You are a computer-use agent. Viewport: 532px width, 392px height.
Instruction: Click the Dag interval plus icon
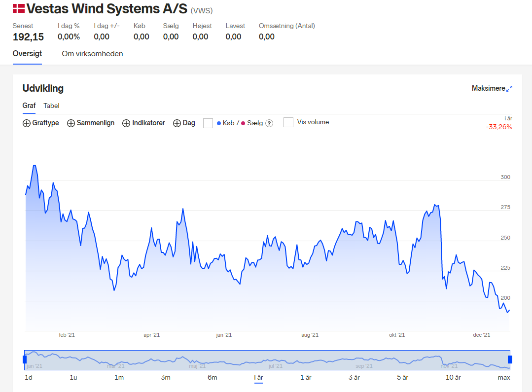177,123
